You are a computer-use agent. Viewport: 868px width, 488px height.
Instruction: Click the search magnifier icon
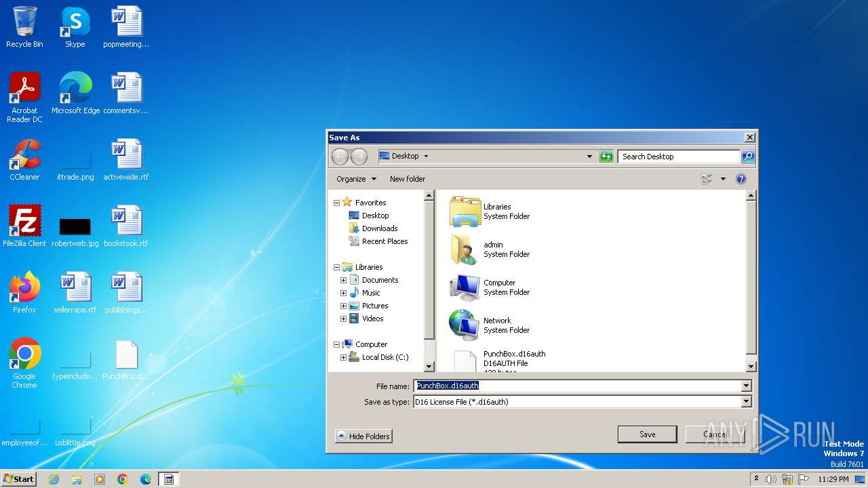click(748, 157)
